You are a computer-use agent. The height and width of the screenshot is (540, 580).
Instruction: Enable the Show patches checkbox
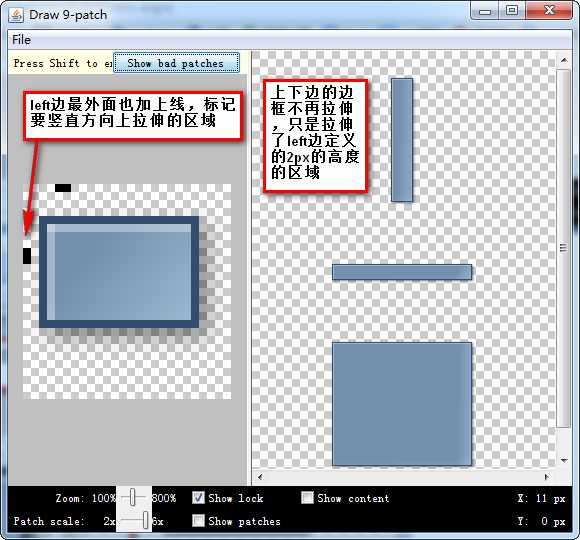(198, 521)
